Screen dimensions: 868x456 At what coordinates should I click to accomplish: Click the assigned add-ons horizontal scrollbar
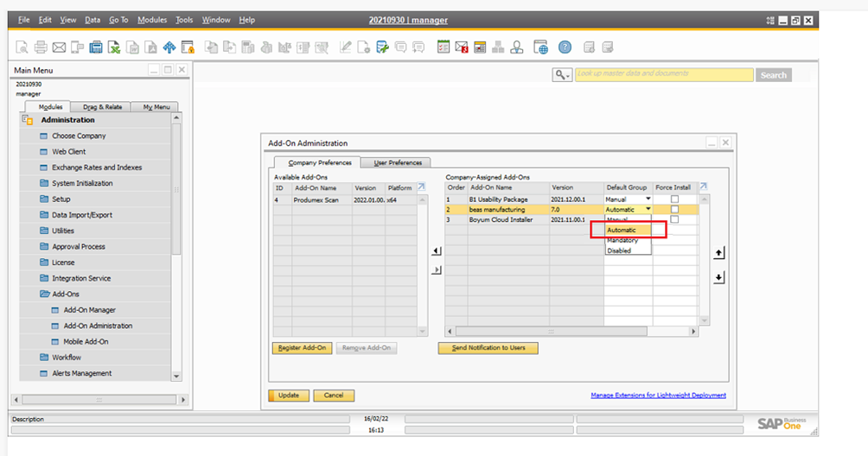(x=571, y=331)
